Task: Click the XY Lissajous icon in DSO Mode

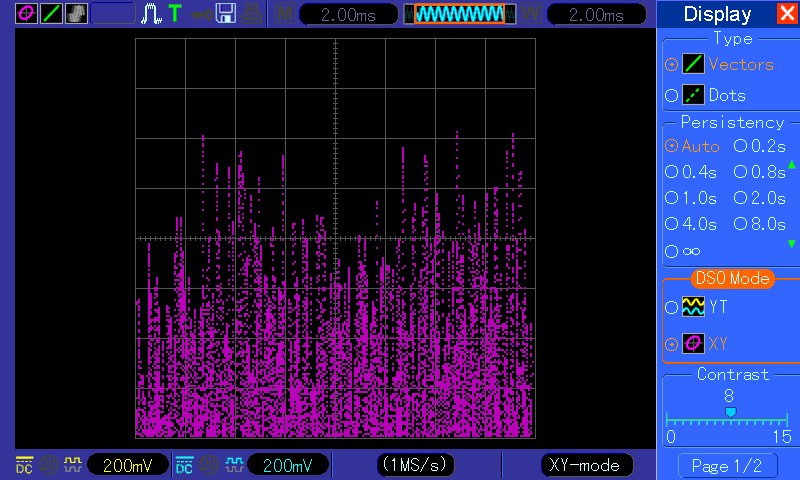Action: pos(693,343)
